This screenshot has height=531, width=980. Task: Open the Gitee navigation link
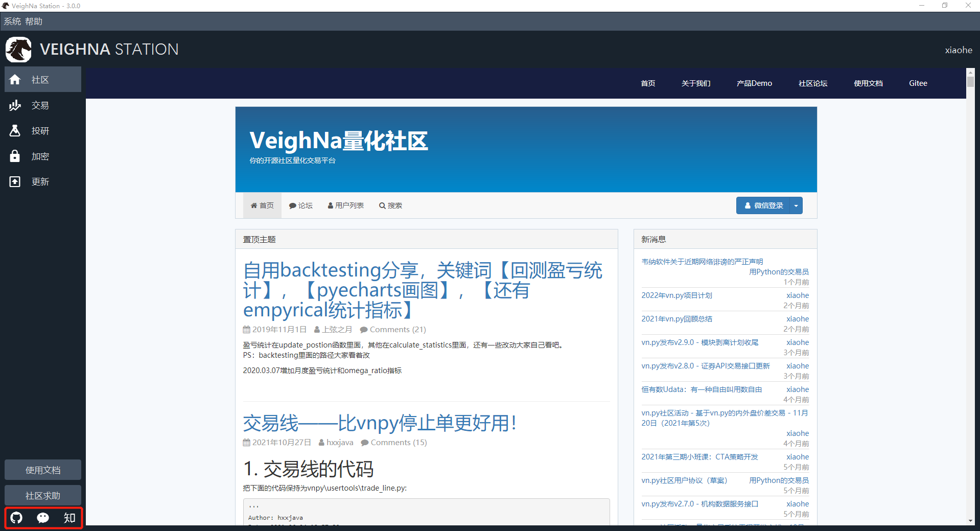(917, 83)
